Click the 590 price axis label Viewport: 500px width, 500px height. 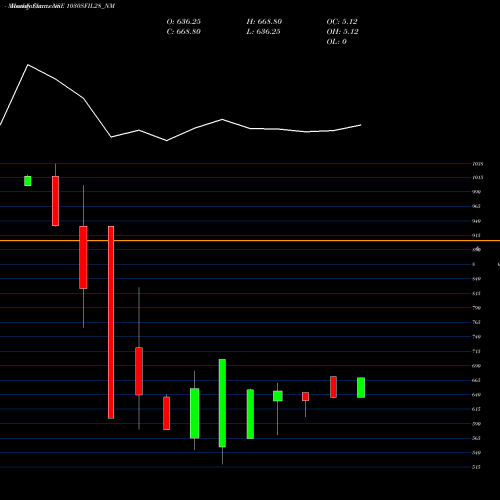pos(477,424)
